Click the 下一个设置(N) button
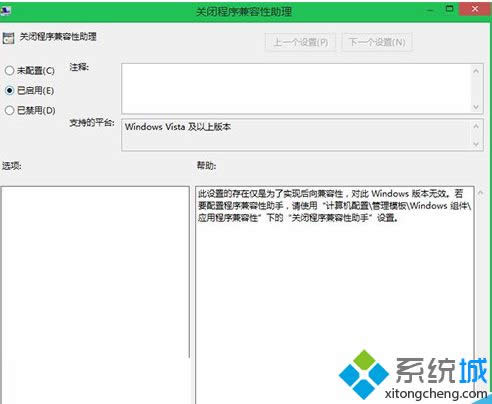 point(377,42)
